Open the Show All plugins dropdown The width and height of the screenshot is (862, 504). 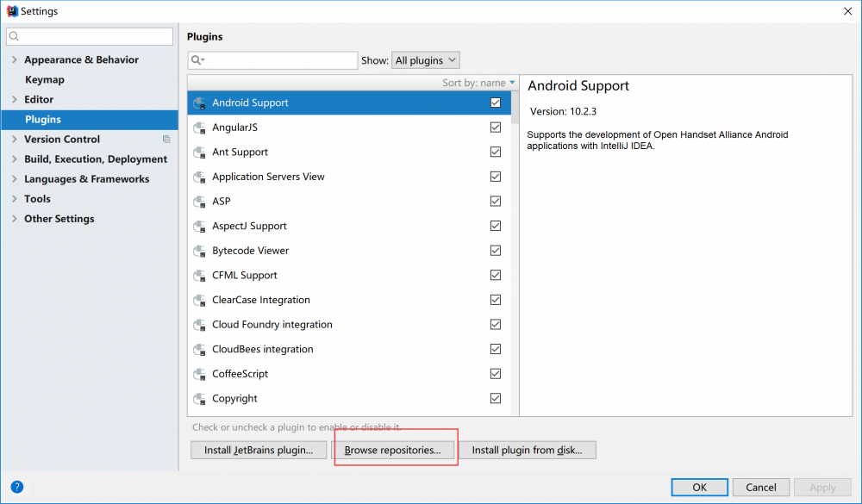426,60
